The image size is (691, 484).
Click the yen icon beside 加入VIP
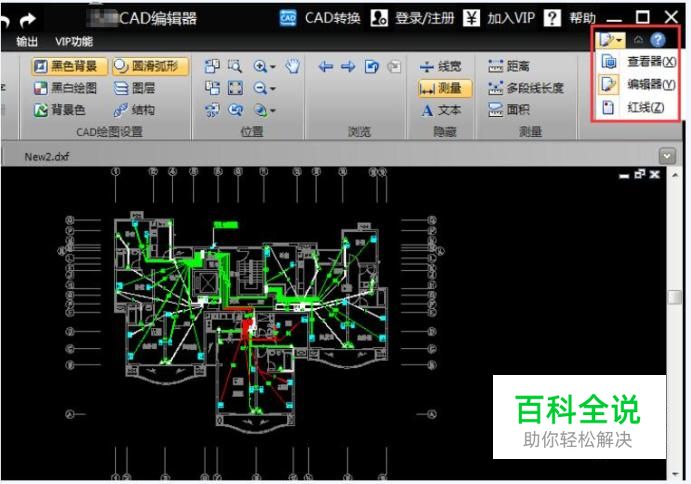[x=471, y=18]
